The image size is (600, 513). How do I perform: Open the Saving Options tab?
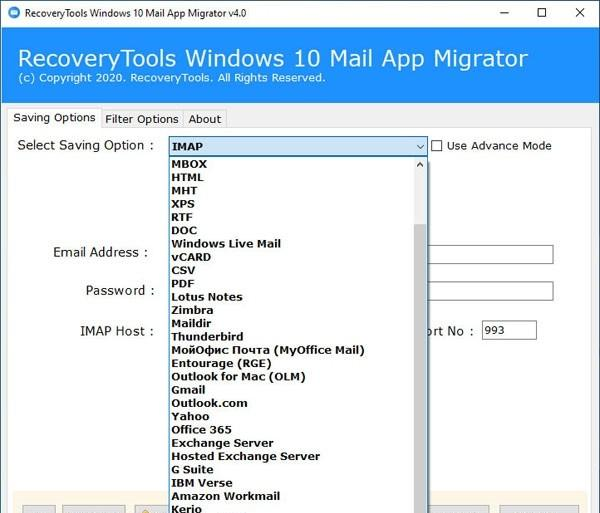point(54,118)
